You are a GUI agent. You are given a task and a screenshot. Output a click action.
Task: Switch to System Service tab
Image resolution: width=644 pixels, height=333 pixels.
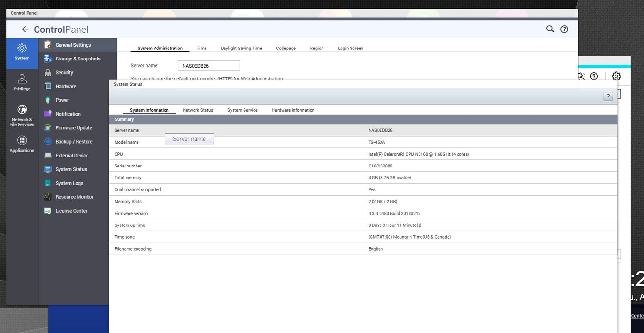tap(242, 110)
